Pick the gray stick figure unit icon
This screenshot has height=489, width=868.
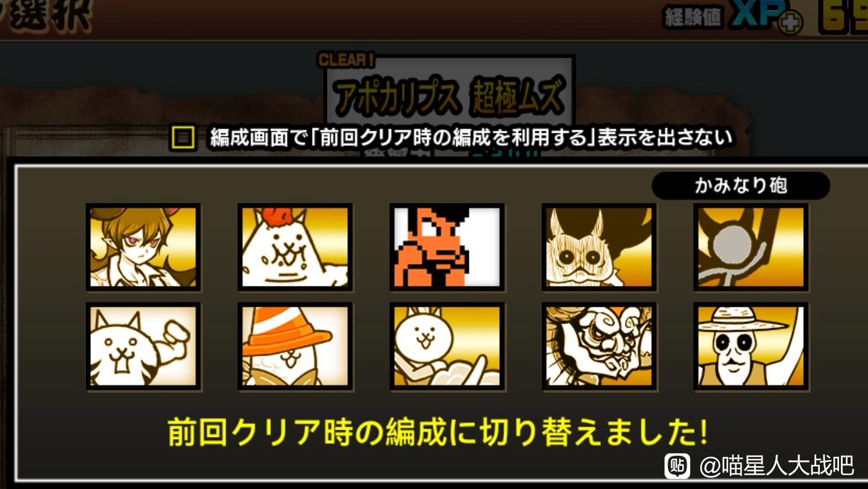[x=751, y=248]
